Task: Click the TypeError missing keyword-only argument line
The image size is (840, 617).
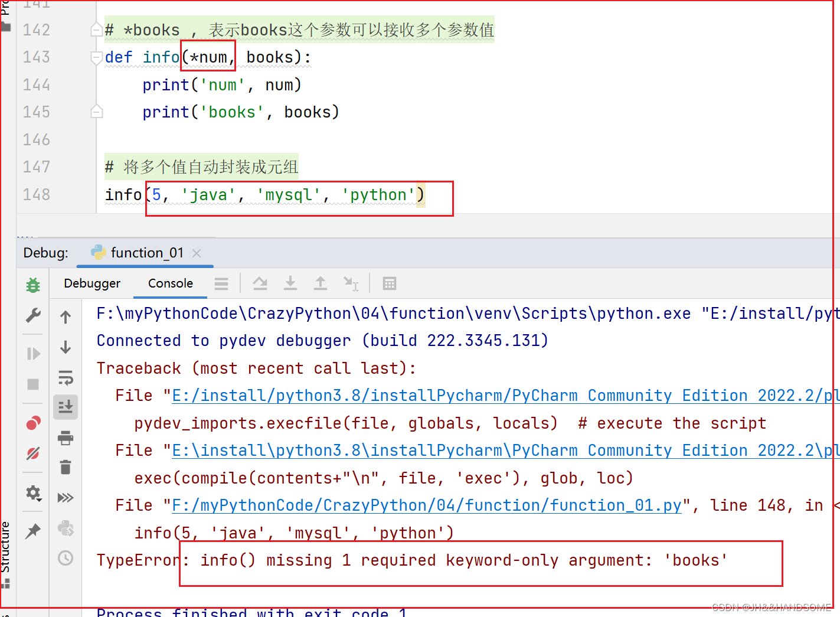Action: (x=413, y=560)
